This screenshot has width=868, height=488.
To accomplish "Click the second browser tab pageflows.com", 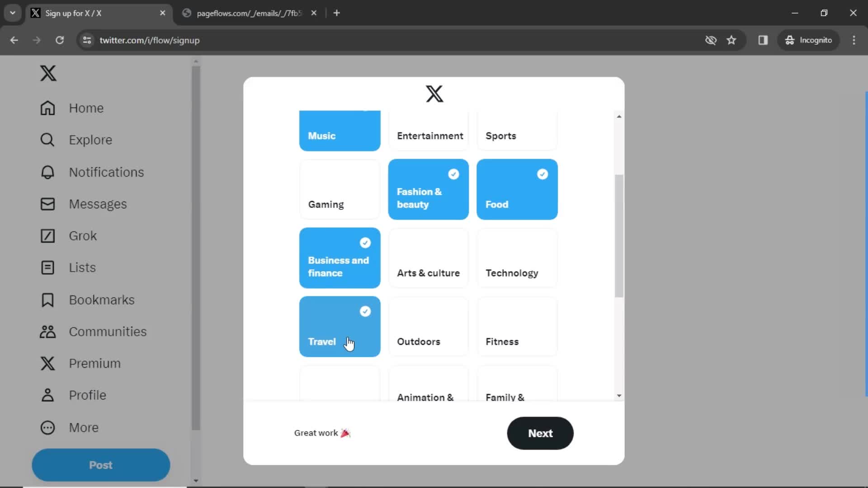I will pos(246,13).
